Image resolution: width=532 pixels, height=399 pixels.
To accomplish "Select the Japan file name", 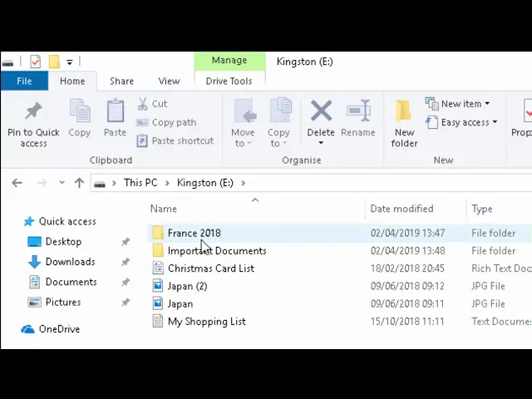I will click(180, 303).
